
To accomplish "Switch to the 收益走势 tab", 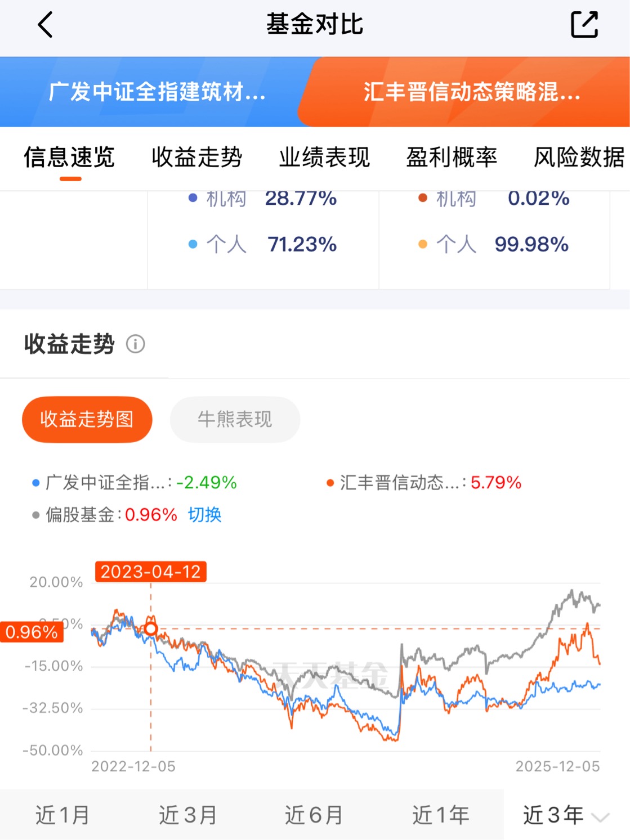I will pyautogui.click(x=196, y=158).
